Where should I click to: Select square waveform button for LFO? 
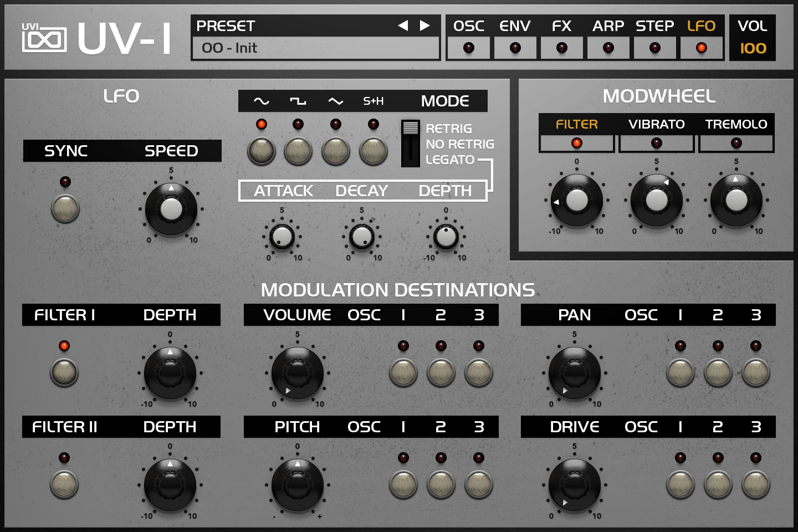tap(298, 151)
